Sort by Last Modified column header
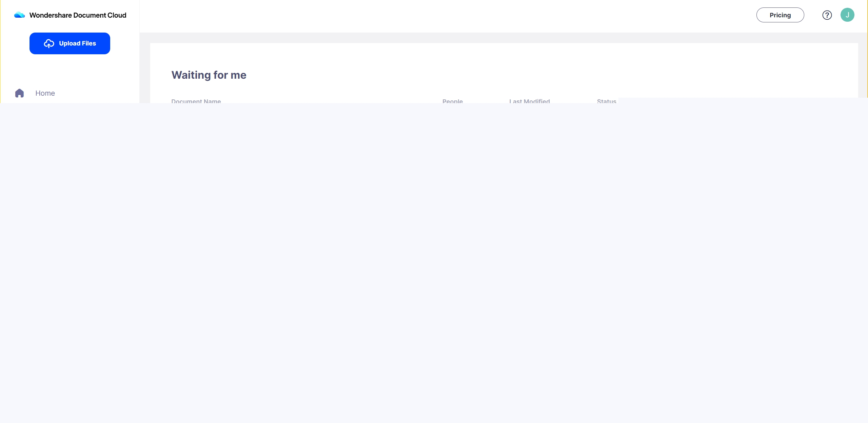This screenshot has height=423, width=868. (529, 101)
